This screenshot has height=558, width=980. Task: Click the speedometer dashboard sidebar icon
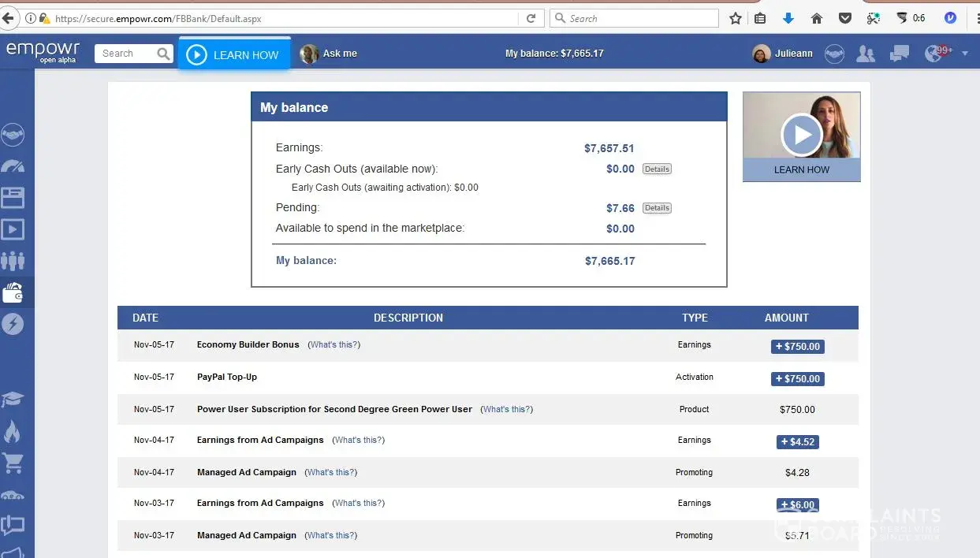13,166
